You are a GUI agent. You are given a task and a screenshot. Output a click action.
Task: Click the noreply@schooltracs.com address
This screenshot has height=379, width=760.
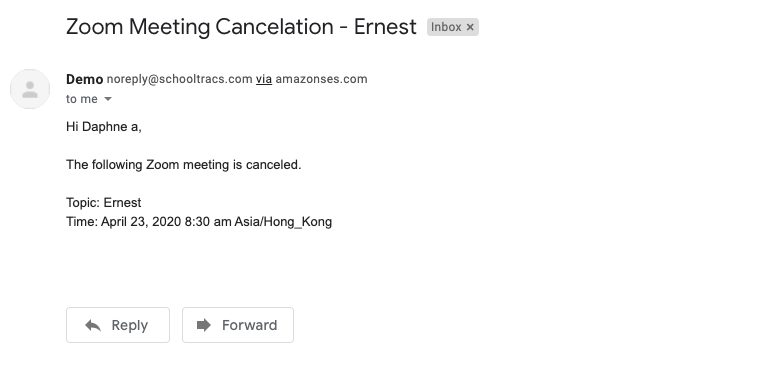179,79
